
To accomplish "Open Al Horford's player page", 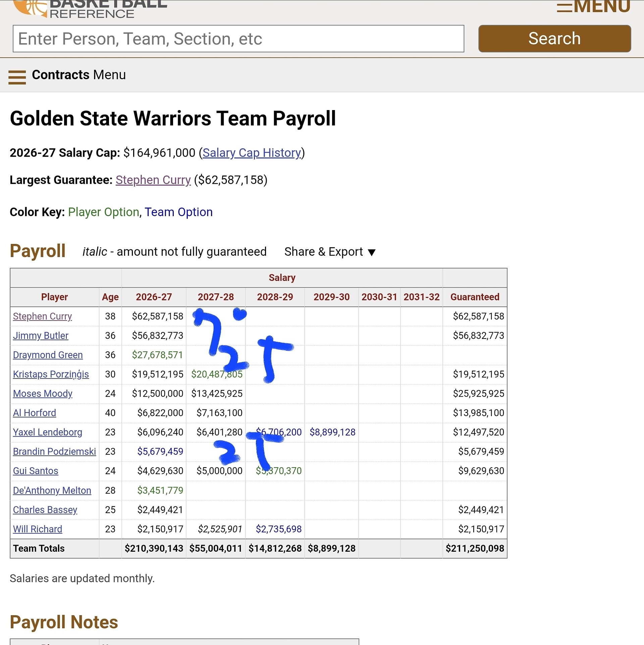I will [x=35, y=413].
